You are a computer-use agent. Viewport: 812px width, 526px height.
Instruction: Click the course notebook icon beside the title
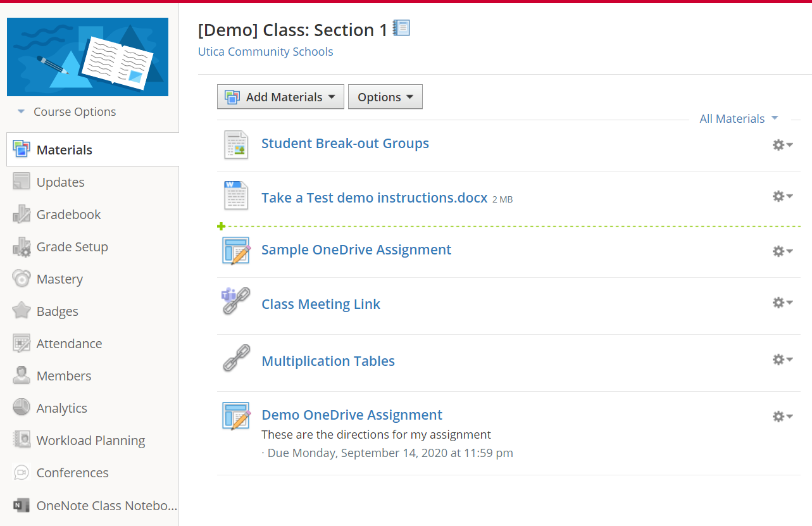click(401, 28)
